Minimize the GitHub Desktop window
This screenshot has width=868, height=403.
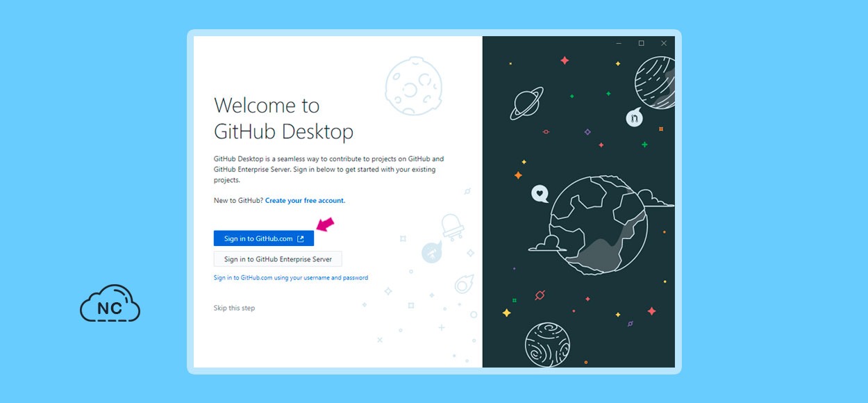click(x=619, y=43)
